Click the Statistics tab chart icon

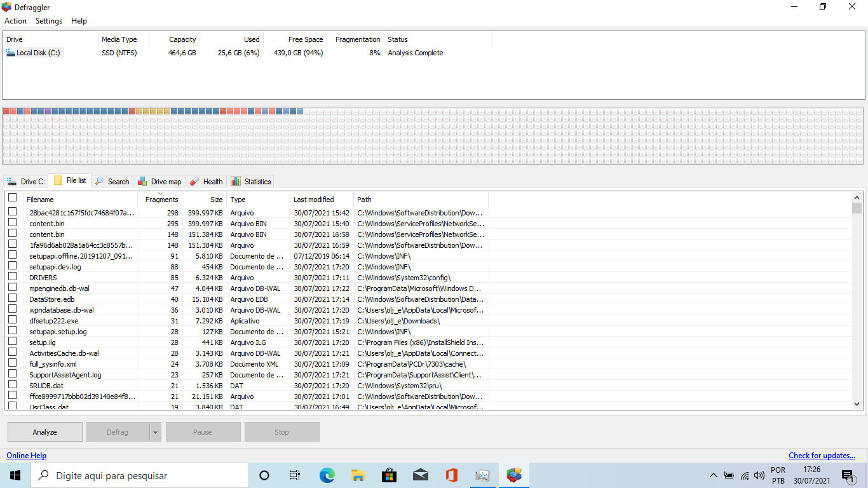pos(236,181)
